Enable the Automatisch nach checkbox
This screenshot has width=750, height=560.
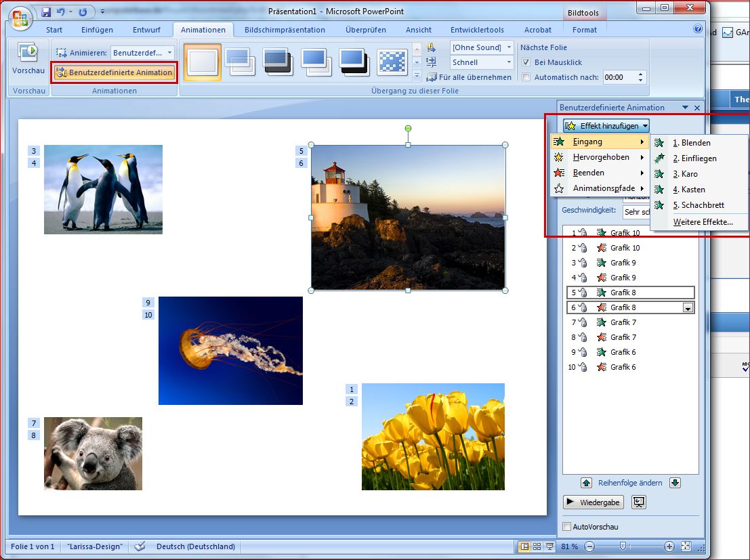pyautogui.click(x=526, y=77)
